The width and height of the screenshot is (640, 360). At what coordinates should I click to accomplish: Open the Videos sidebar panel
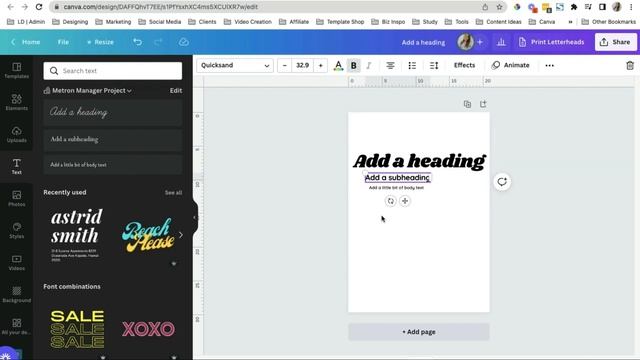pos(16,262)
